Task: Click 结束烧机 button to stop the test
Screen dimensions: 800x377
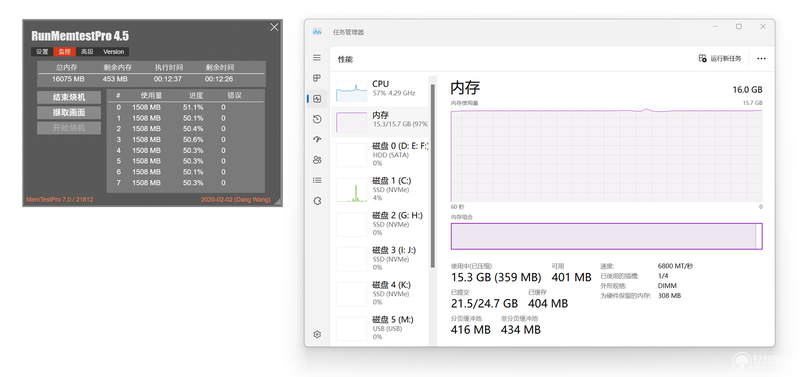Action: (69, 97)
